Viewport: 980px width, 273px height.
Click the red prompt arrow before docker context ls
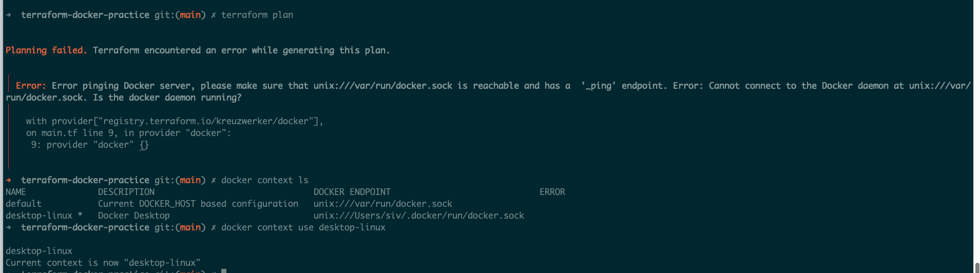pyautogui.click(x=8, y=180)
